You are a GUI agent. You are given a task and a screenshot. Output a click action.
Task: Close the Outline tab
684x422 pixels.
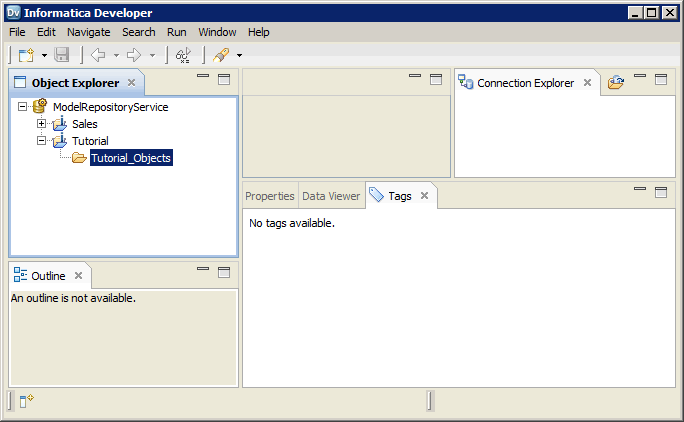coord(78,275)
